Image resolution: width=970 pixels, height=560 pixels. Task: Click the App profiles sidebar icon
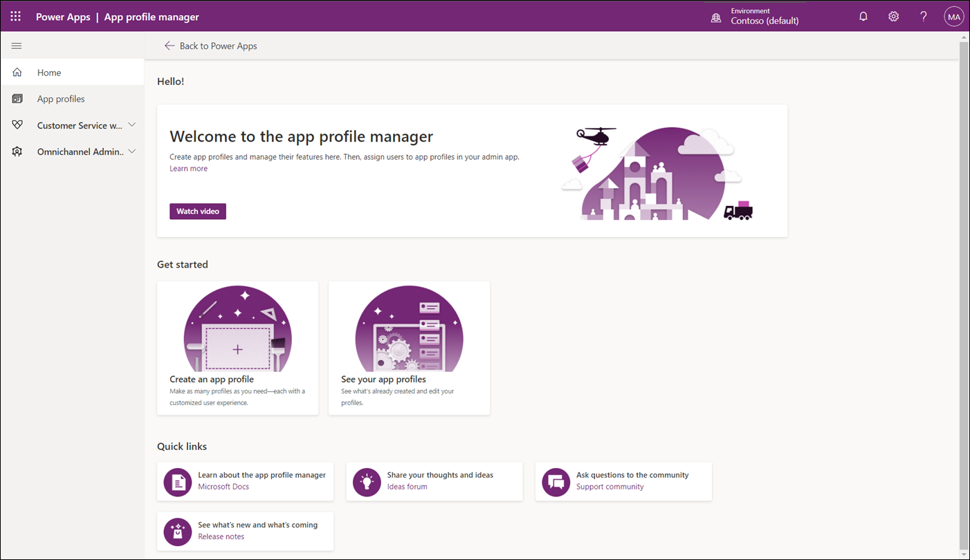(x=17, y=99)
